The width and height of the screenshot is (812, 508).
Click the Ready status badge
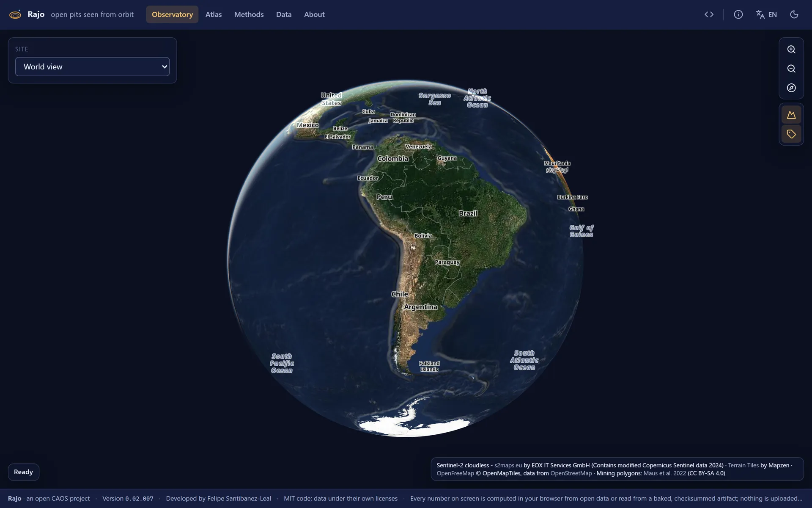tap(23, 472)
